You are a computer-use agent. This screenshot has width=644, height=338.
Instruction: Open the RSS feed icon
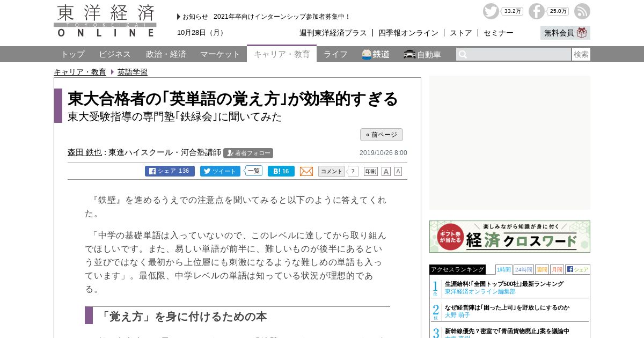point(582,11)
